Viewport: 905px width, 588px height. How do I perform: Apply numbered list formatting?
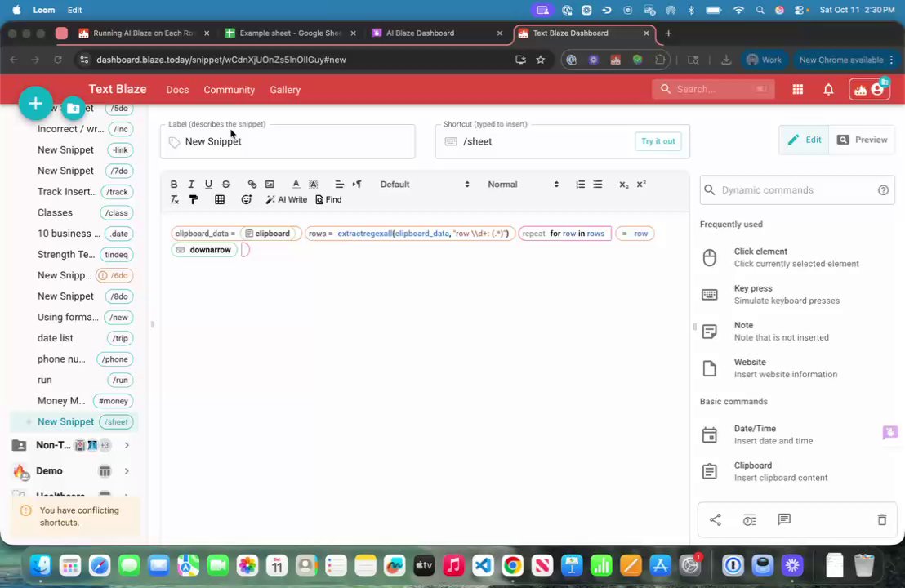(580, 184)
